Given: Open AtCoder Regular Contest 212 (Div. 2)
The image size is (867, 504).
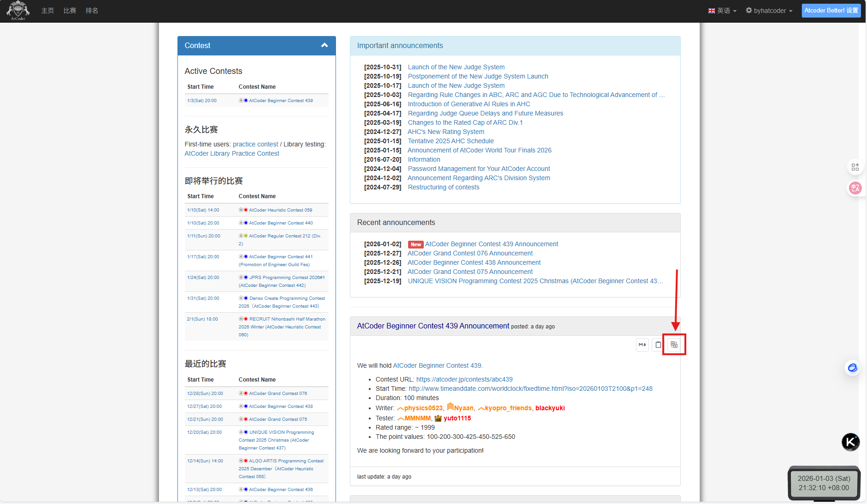Looking at the screenshot, I should [x=280, y=240].
